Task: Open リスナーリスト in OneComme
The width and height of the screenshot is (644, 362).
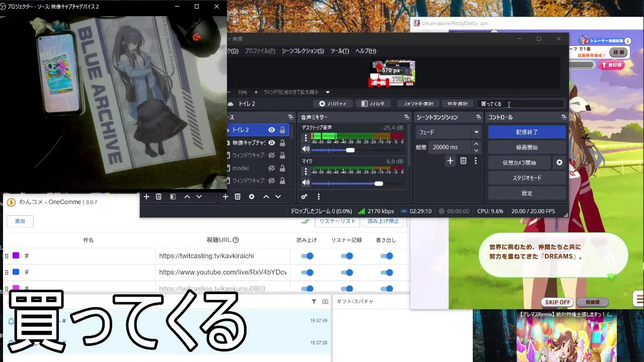Action: (337, 221)
